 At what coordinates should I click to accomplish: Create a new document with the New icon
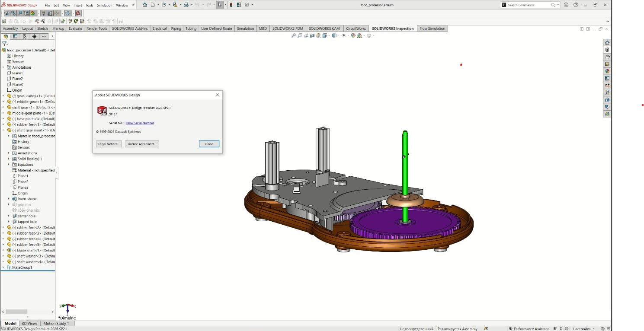coord(153,5)
